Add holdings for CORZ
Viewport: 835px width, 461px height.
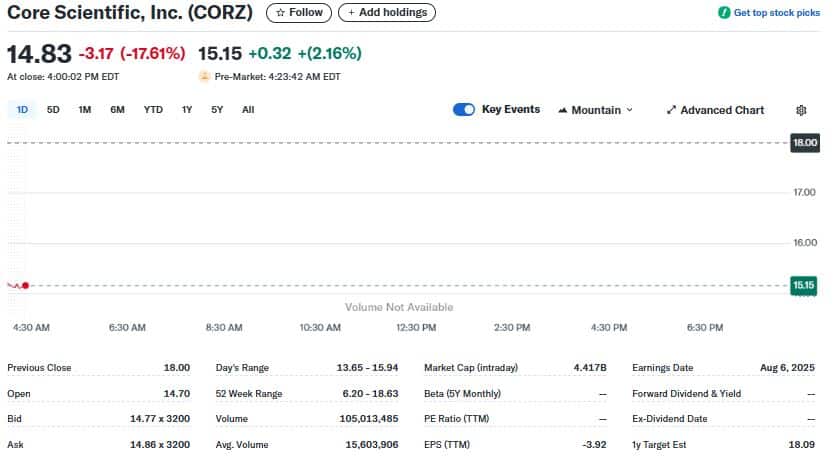point(387,12)
